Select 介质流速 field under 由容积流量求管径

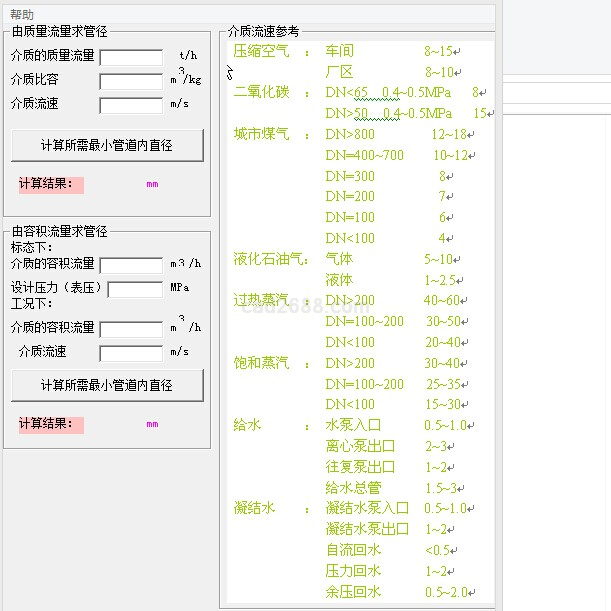tap(131, 353)
